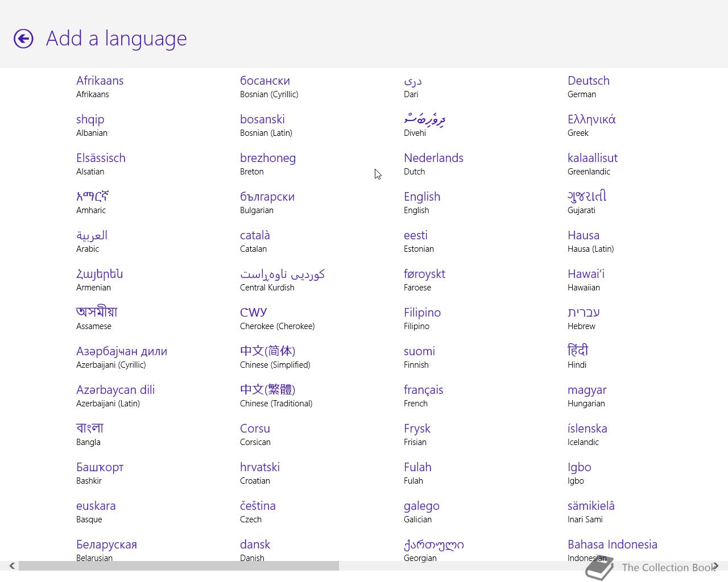
Task: Select Amharic language entry
Action: [93, 203]
